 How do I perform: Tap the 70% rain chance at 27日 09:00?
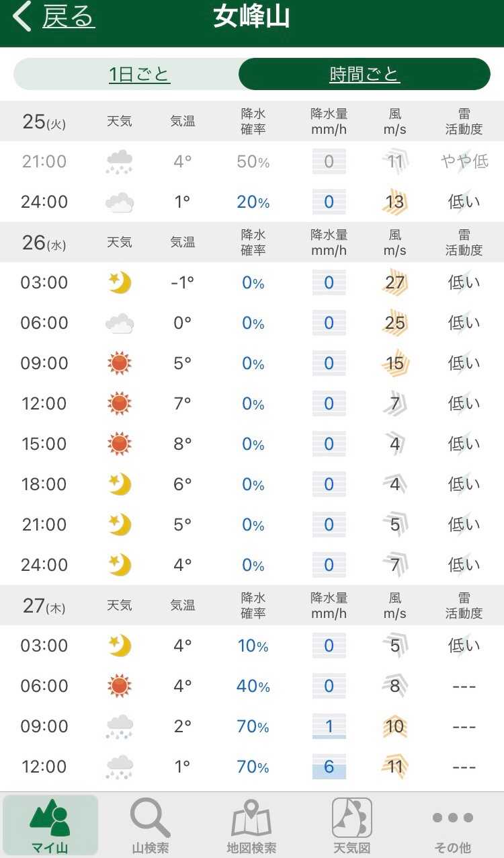point(253,726)
